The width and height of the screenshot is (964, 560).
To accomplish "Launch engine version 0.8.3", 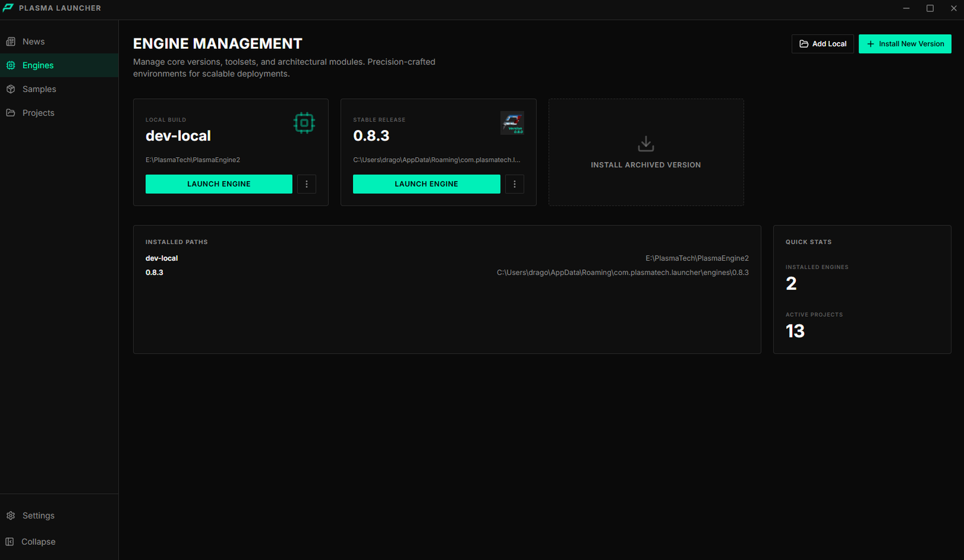I will [x=427, y=184].
